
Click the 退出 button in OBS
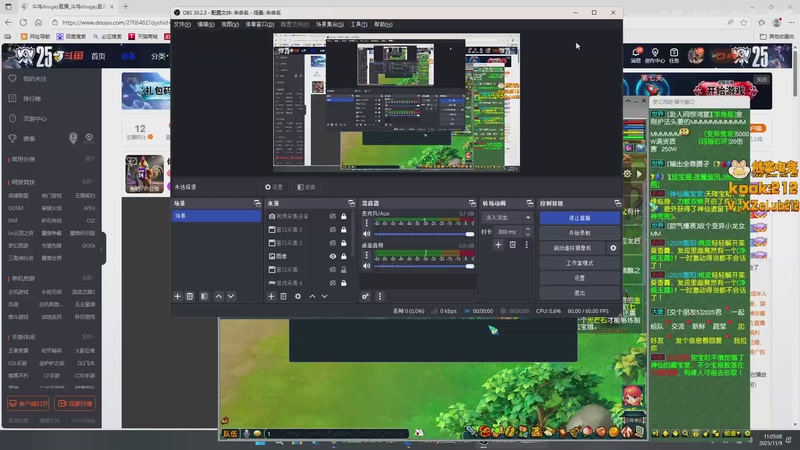point(580,293)
